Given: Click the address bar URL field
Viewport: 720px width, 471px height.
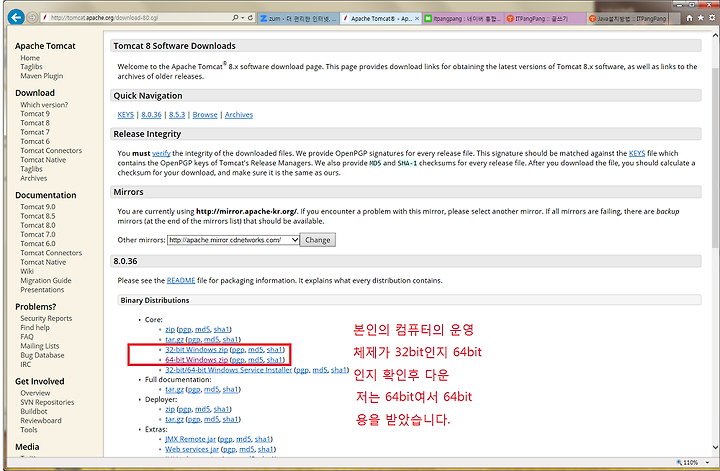Looking at the screenshot, I should point(138,18).
